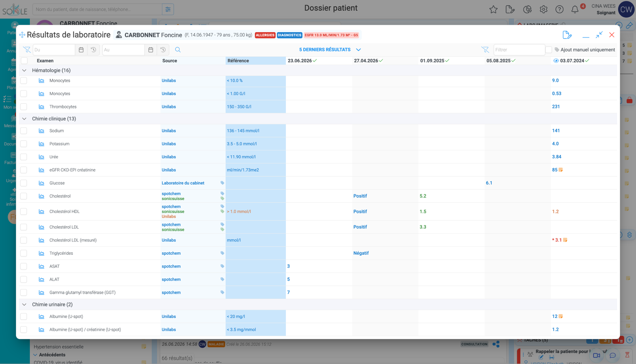
Task: Click the eGFR 13.0 alert badge
Action: coord(332,35)
